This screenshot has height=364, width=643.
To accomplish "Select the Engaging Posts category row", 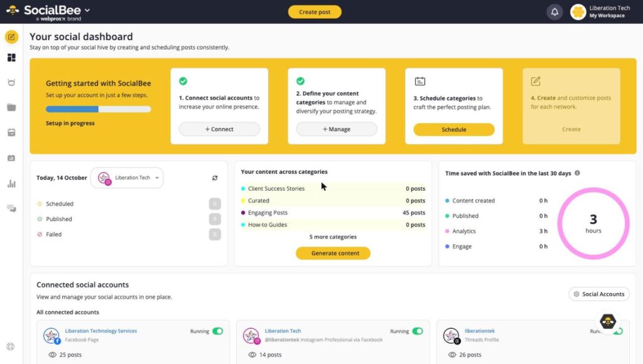I will pos(333,213).
